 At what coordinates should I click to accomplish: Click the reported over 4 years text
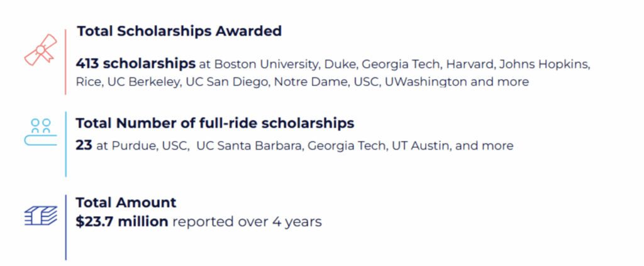247,222
